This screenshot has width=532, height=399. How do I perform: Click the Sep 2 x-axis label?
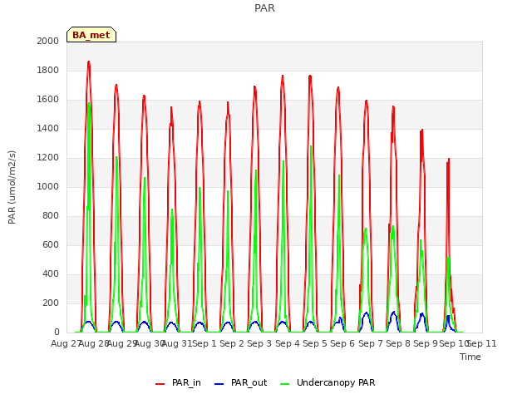232,343
